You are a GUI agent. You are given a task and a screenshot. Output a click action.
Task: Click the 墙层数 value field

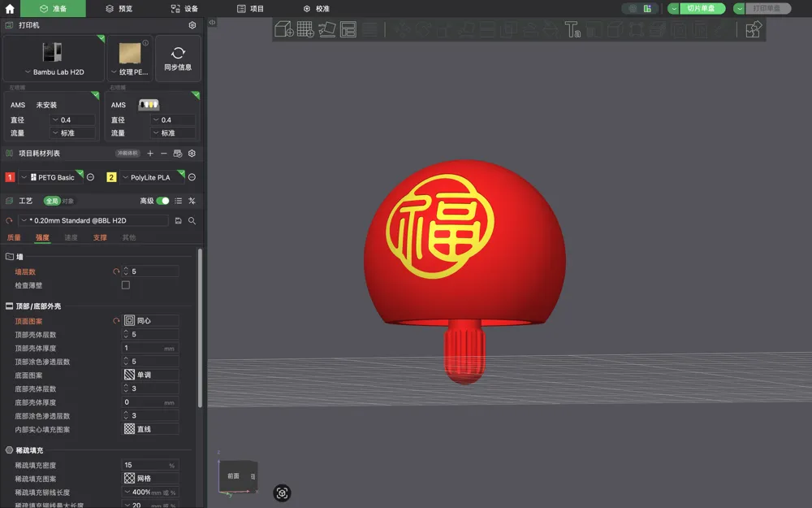[151, 271]
